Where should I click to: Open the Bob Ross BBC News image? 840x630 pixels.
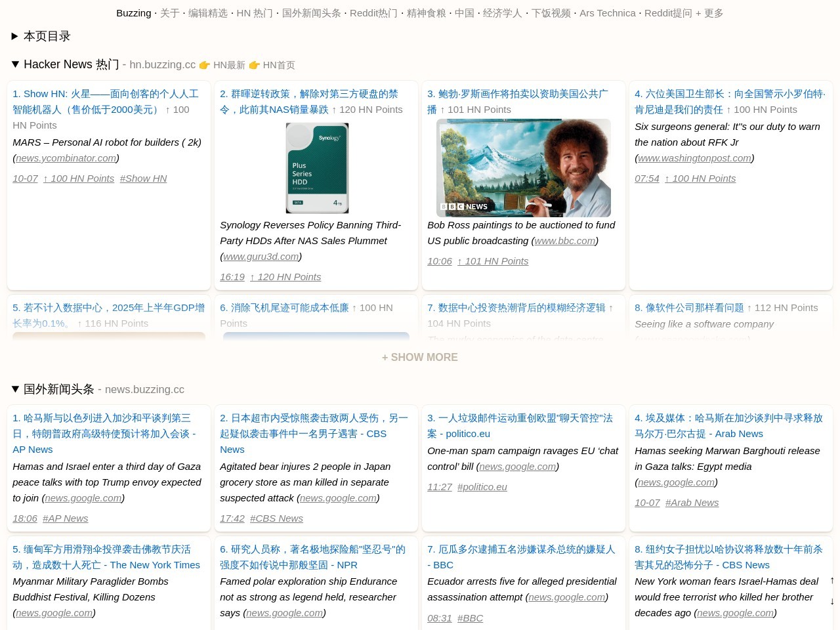(x=523, y=168)
